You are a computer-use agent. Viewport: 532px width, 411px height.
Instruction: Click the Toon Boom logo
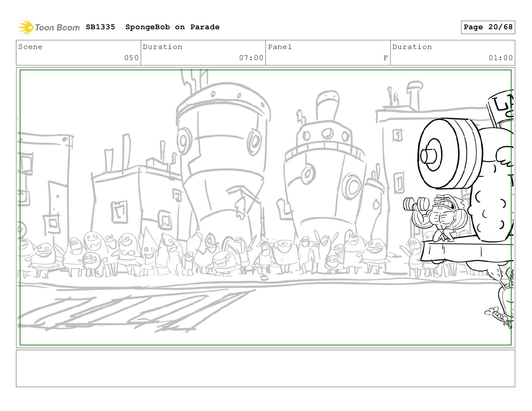point(49,27)
